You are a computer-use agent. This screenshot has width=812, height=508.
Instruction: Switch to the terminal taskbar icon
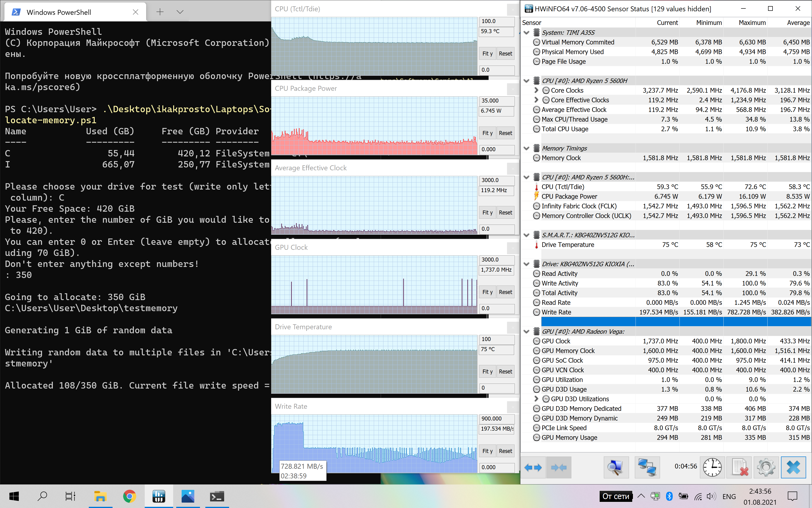click(x=217, y=496)
